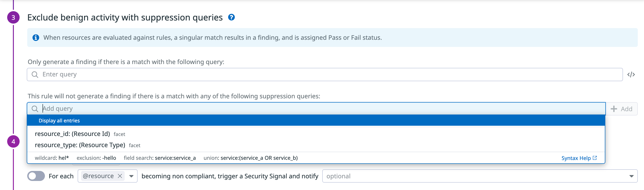Choose resource_type facet suggestion
This screenshot has width=644, height=190.
click(80, 145)
